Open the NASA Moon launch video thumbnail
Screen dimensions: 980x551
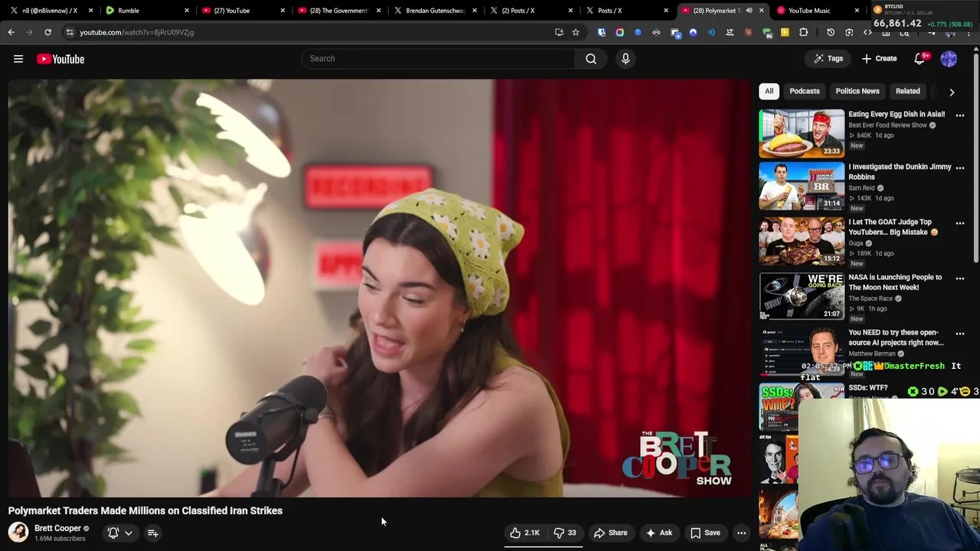802,296
